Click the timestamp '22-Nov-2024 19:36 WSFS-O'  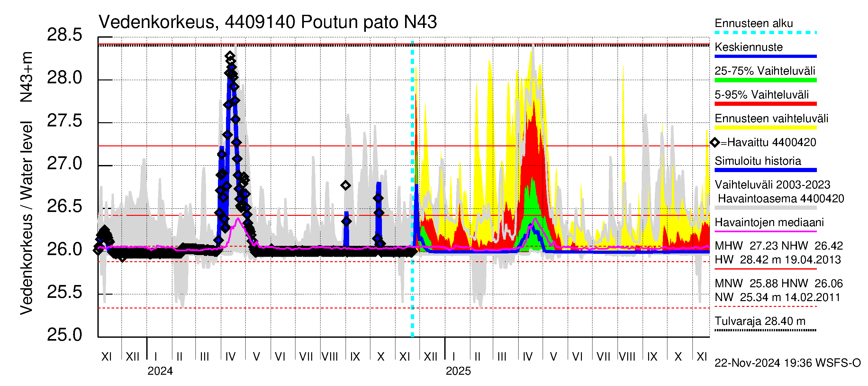[787, 363]
